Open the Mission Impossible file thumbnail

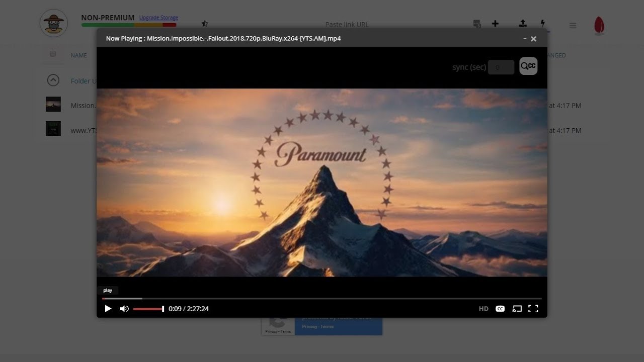click(x=53, y=105)
